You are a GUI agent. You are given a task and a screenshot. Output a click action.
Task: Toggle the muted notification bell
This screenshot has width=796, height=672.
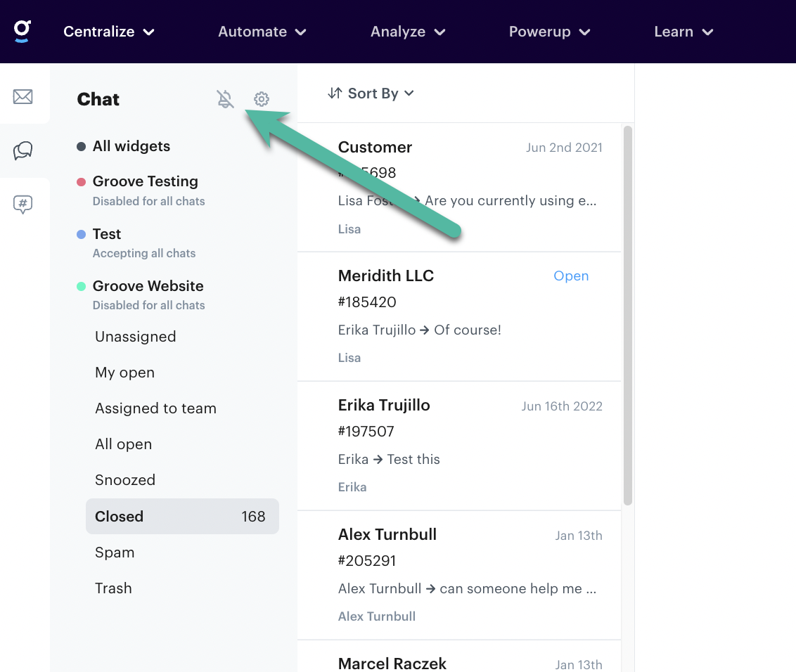click(225, 99)
